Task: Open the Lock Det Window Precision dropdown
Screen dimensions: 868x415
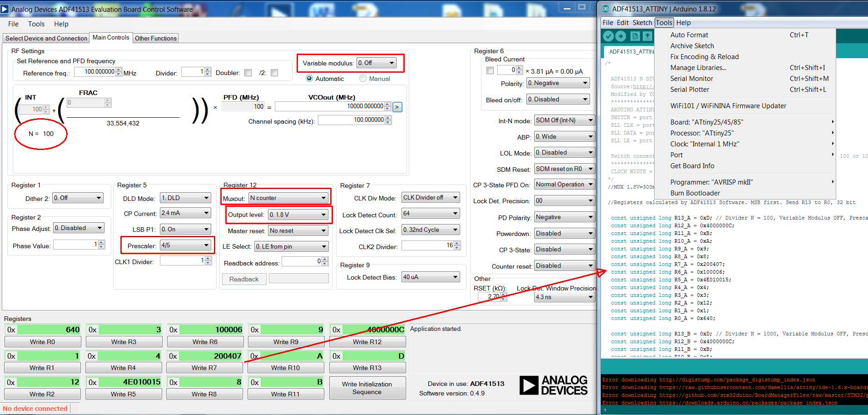Action: pos(565,297)
